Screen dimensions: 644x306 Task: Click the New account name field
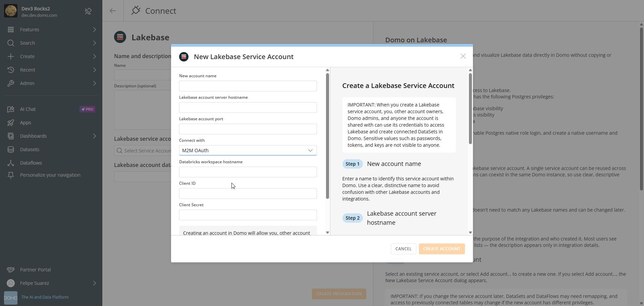pyautogui.click(x=248, y=86)
